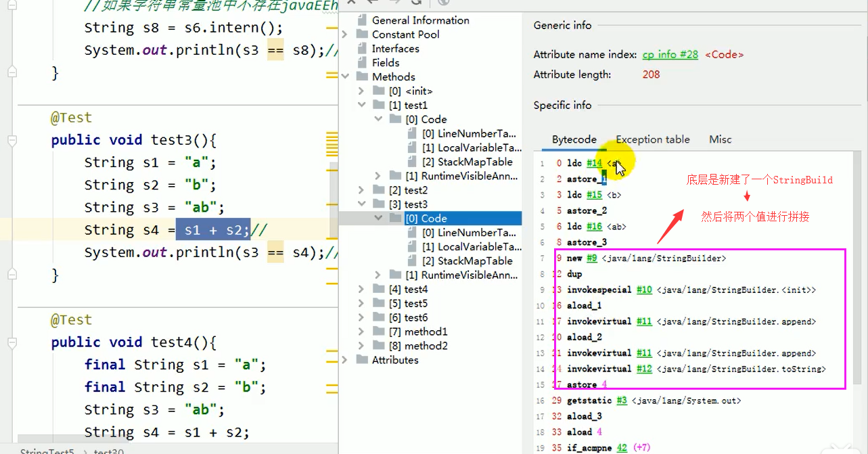Follow the #12 StringBuilder.toString link
Image resolution: width=868 pixels, height=454 pixels.
(x=644, y=369)
